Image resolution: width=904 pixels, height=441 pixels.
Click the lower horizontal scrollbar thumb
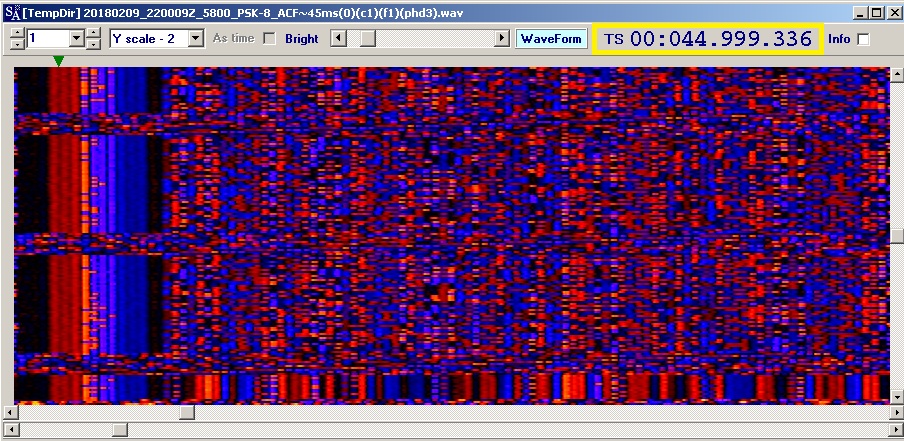pyautogui.click(x=120, y=430)
